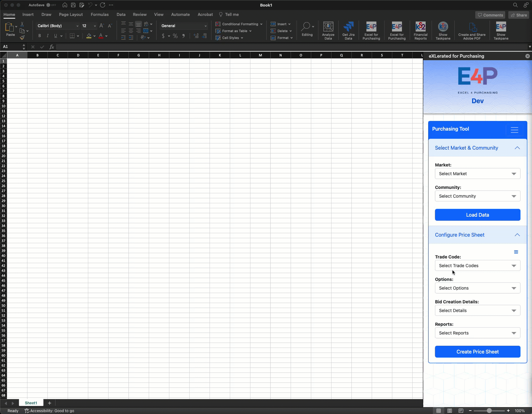Click the small list icon above Trade Code
The height and width of the screenshot is (414, 532).
(516, 252)
